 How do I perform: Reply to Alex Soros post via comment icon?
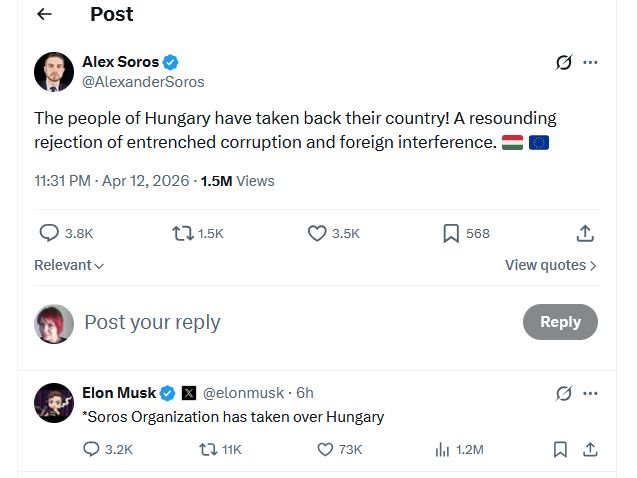coord(49,233)
